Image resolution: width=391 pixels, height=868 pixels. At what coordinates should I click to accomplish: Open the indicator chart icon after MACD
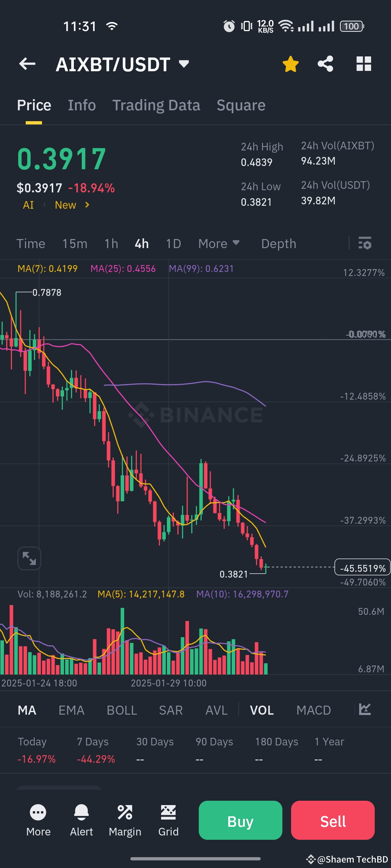365,710
